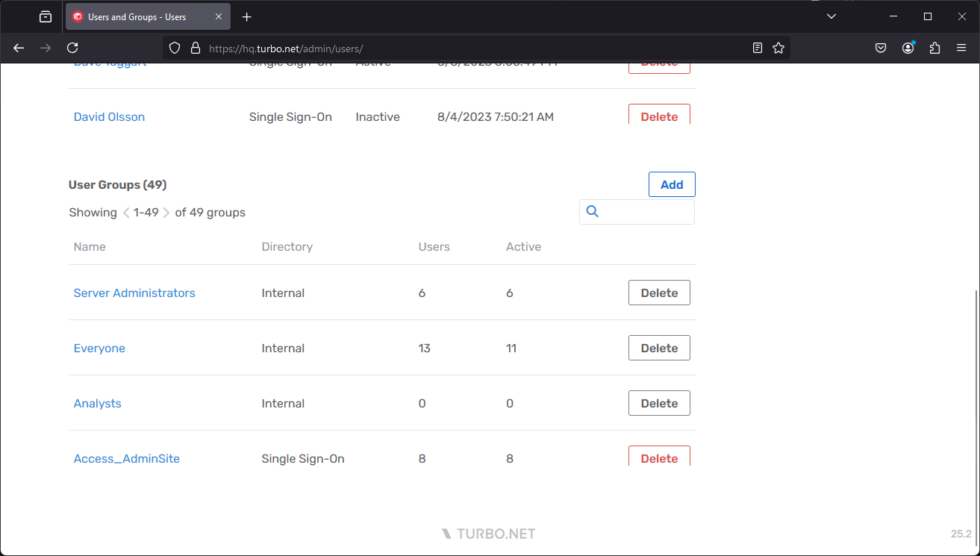Screen dimensions: 980x556
Task: Bookmark this page with star icon
Action: pyautogui.click(x=778, y=48)
